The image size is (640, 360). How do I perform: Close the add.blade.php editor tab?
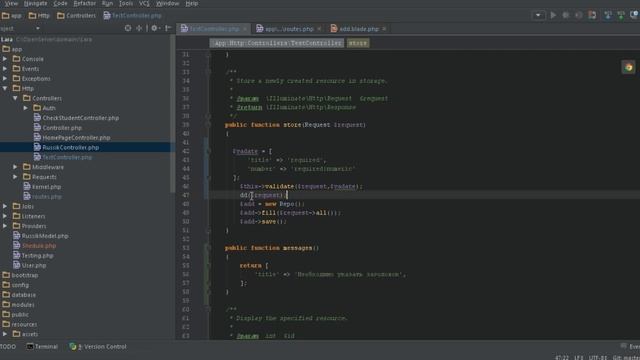384,29
